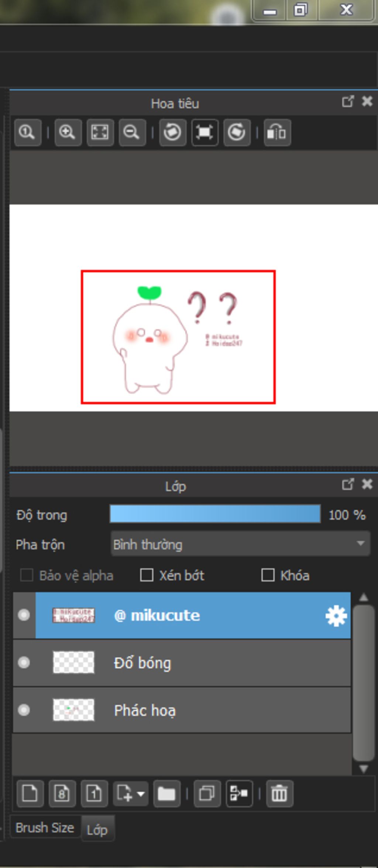Hide the Đổ bóng layer
378x868 pixels.
24,662
